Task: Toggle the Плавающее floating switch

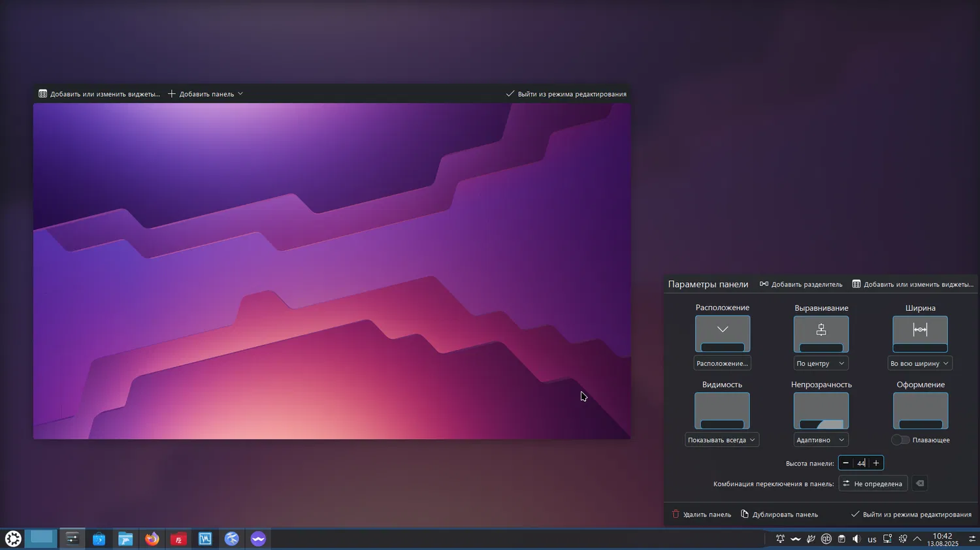Action: [900, 440]
